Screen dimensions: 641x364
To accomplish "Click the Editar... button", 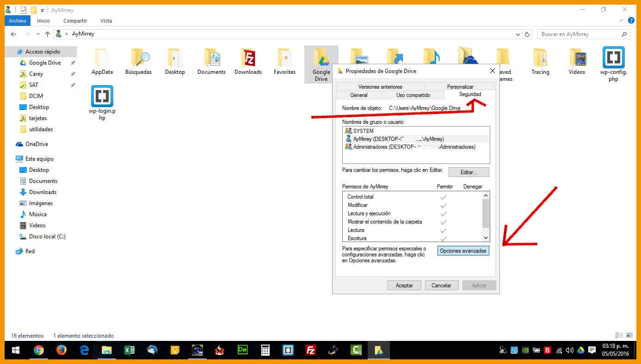I will coord(468,172).
